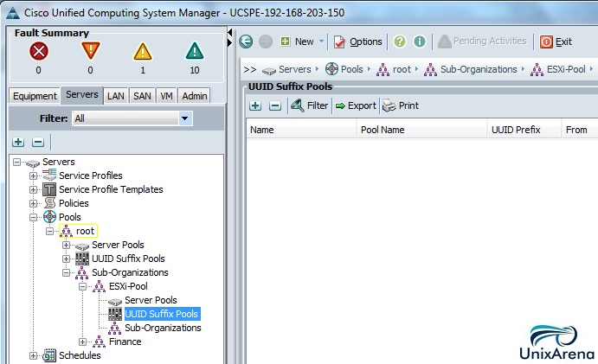
Task: Click the warning faults teal triangle icon
Action: 195,51
